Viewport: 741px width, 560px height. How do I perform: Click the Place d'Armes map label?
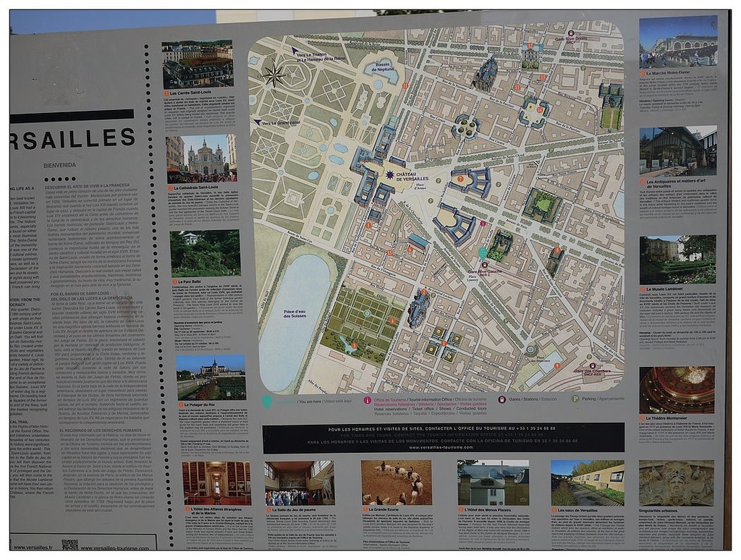(x=420, y=186)
